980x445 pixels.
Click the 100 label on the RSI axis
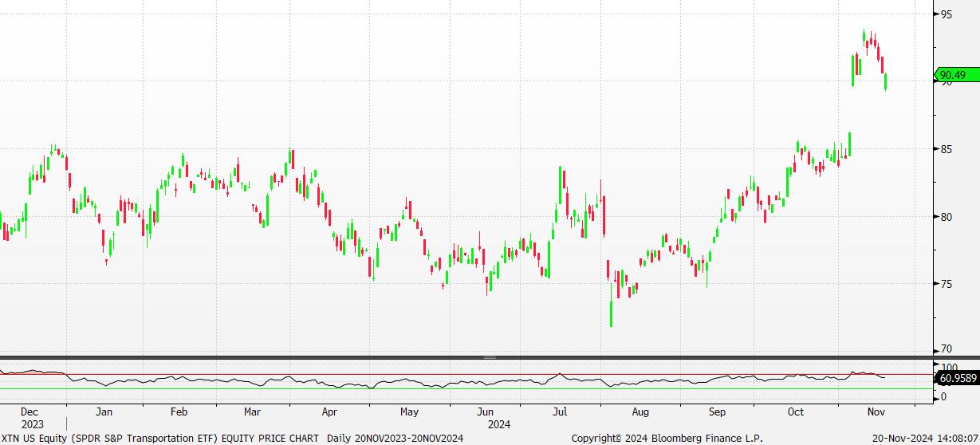949,367
